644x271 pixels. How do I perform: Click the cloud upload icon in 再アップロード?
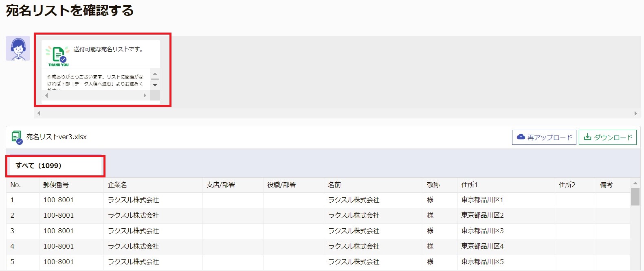pyautogui.click(x=521, y=137)
